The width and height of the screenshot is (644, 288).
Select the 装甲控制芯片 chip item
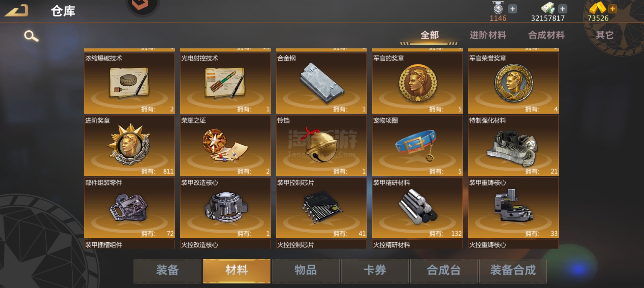(321, 208)
